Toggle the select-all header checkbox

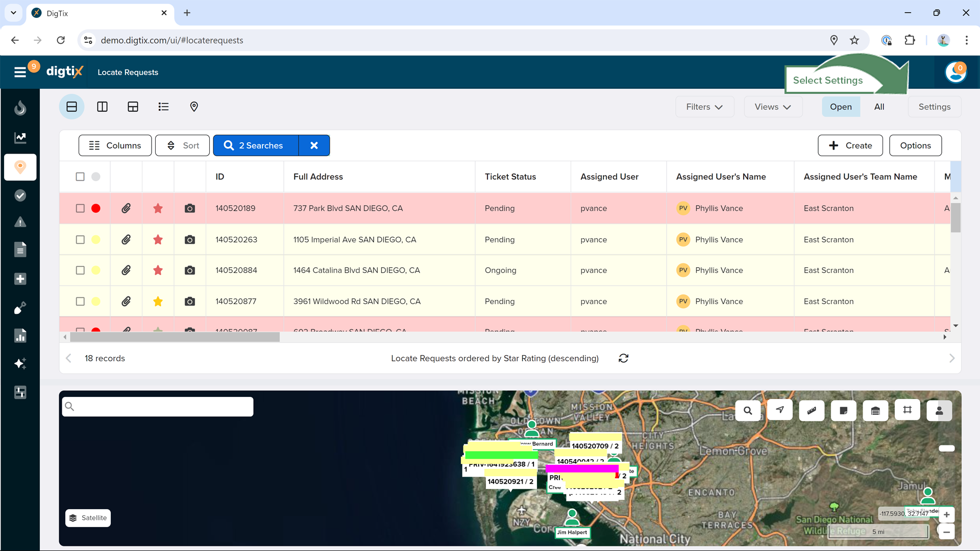(x=80, y=177)
